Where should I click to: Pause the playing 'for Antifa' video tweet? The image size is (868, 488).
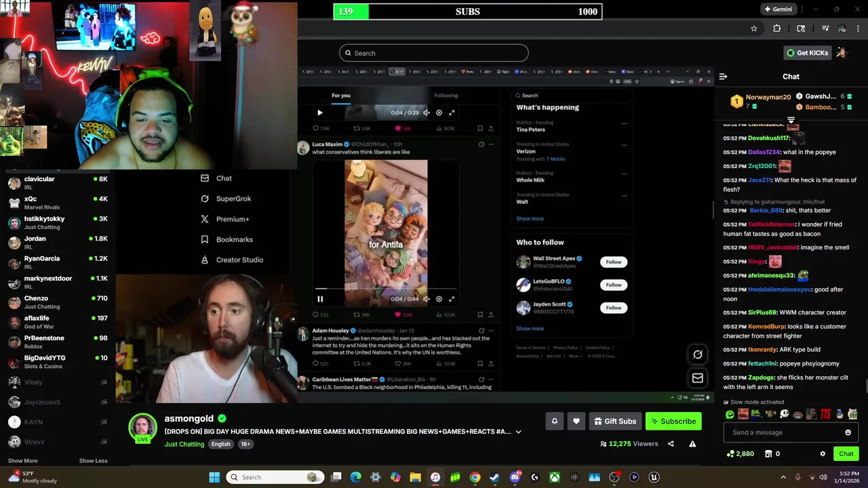tap(320, 299)
